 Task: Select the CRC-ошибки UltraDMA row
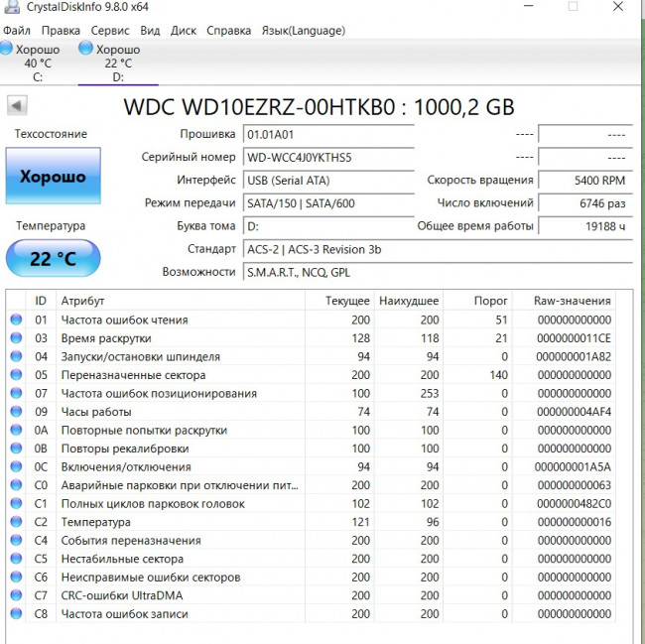click(311, 595)
